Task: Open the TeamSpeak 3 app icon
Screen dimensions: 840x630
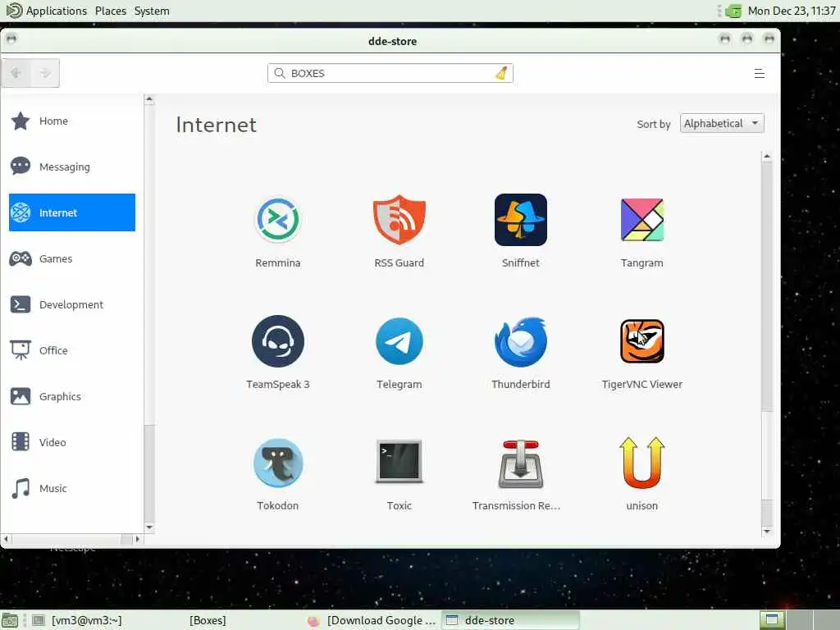Action: pos(277,341)
